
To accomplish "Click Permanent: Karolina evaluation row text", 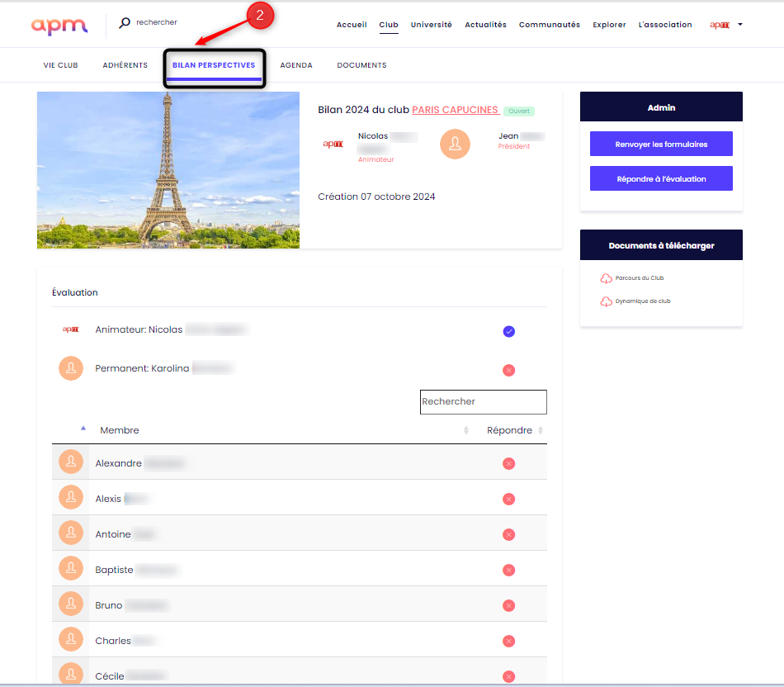I will pos(142,368).
